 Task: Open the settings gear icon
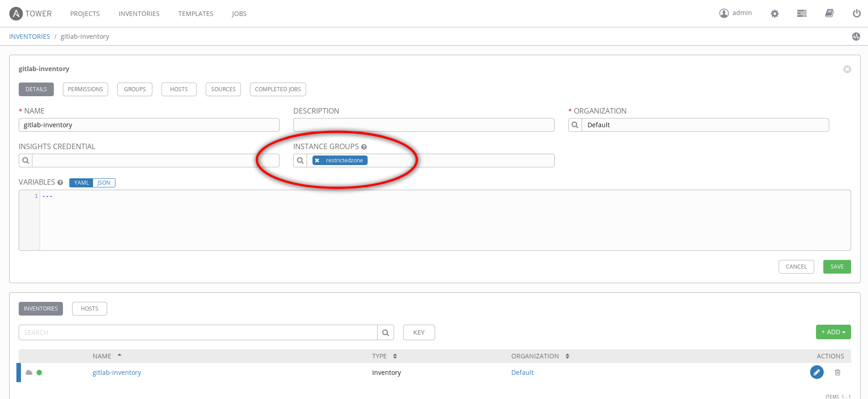coord(774,14)
